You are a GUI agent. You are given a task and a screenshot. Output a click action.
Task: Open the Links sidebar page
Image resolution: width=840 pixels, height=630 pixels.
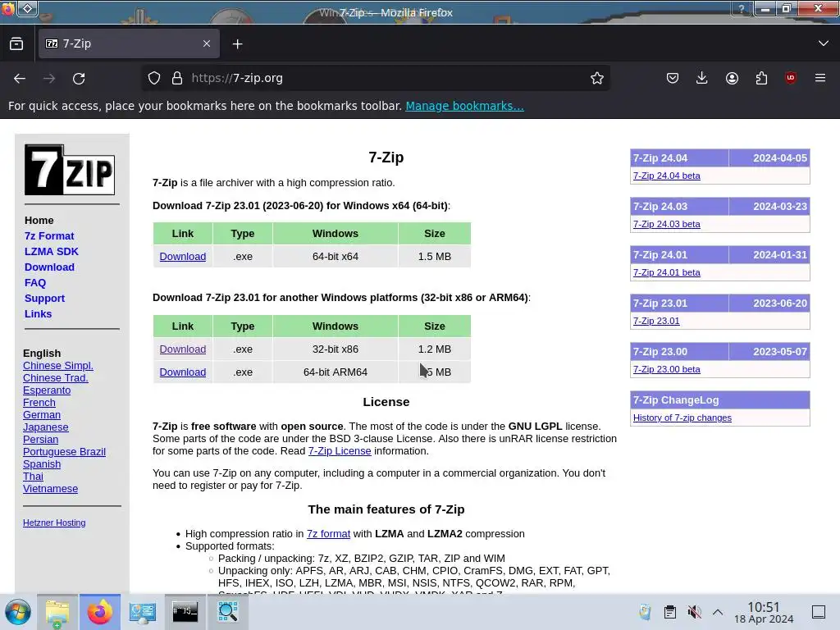tap(38, 313)
